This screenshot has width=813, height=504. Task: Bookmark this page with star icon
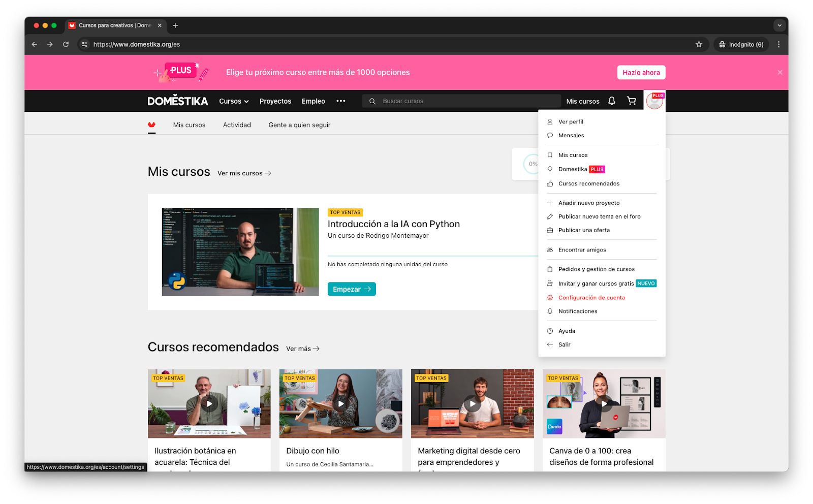(699, 44)
